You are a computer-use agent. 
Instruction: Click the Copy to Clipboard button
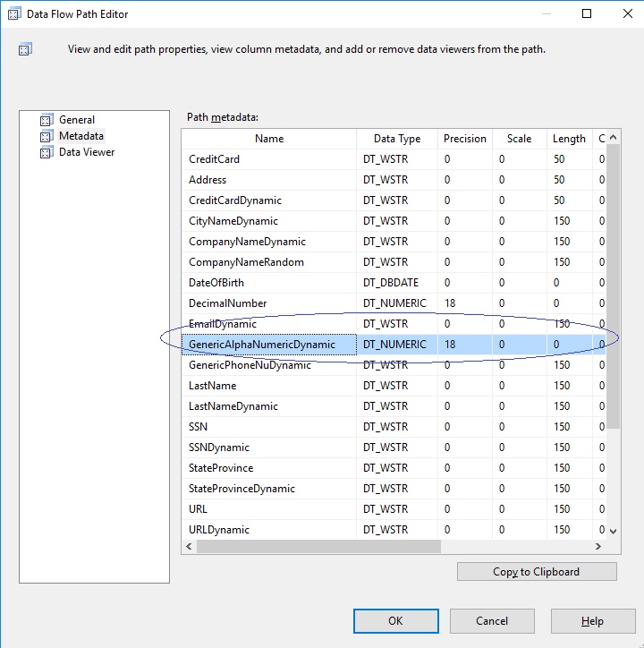click(x=537, y=572)
